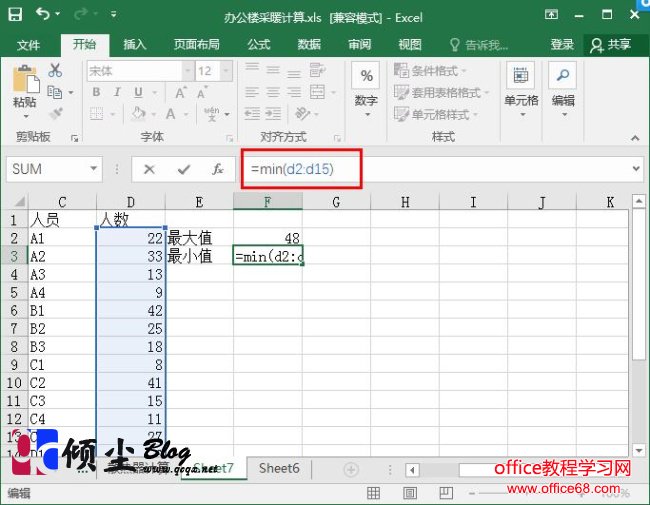Open the 条件格式 dropdown
Viewport: 650px width, 505px height.
430,70
